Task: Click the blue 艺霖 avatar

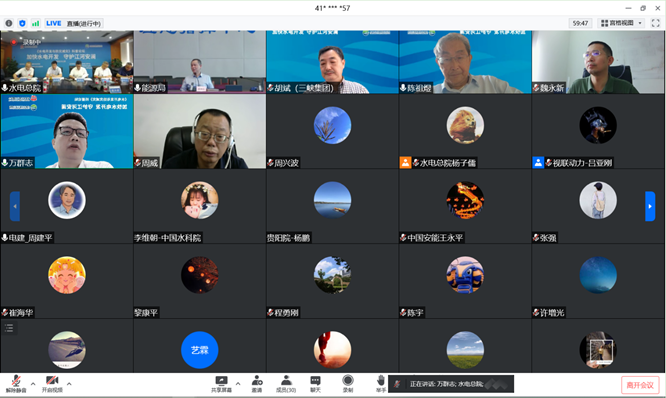Action: pos(200,350)
